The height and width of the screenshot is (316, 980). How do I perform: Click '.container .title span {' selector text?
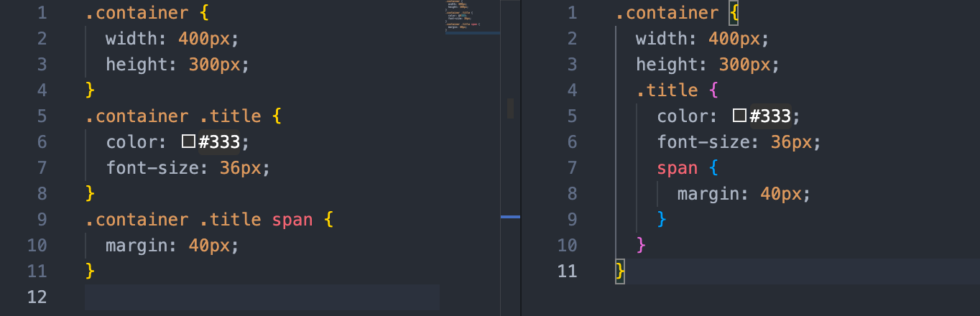(x=209, y=220)
